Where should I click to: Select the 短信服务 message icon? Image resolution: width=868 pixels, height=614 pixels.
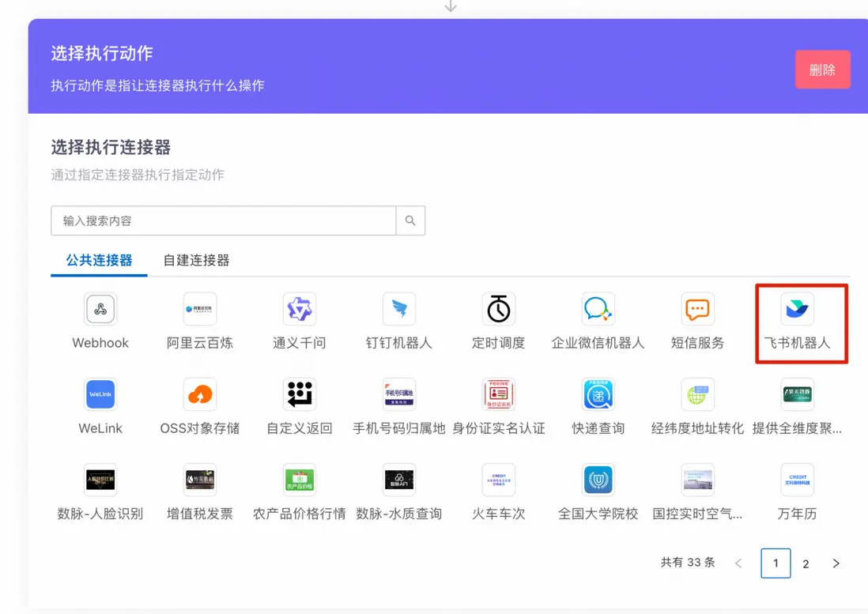tap(697, 309)
